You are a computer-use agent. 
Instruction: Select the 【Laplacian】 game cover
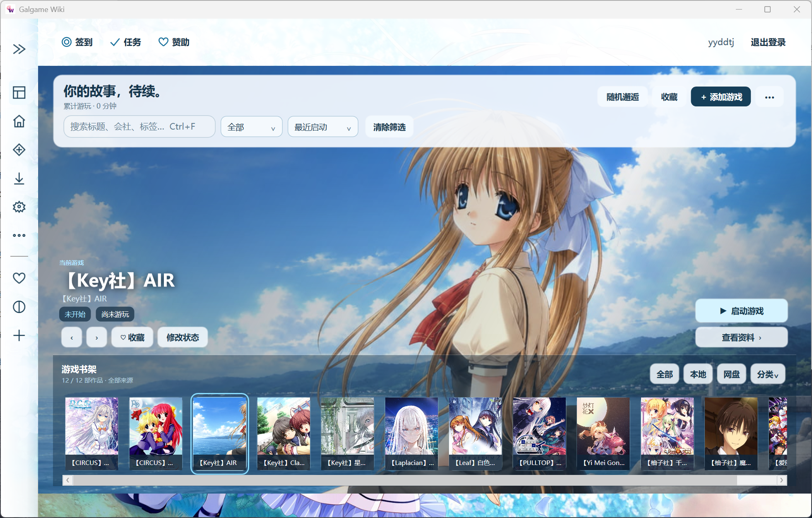[x=411, y=434]
